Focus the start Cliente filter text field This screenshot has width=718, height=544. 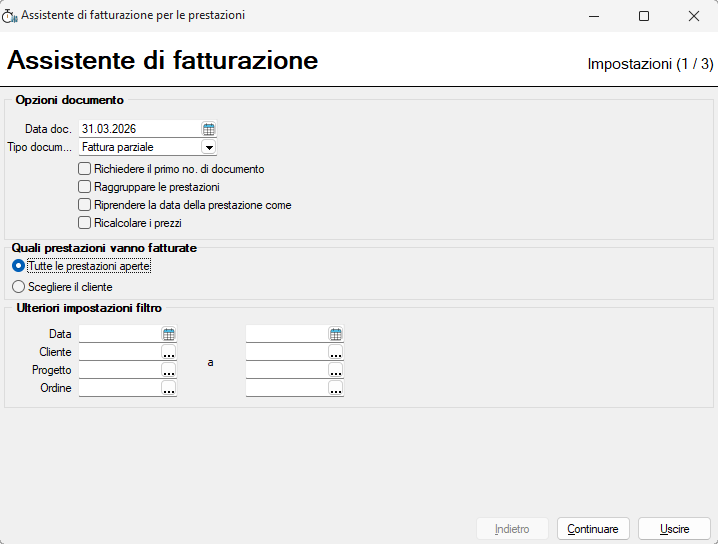point(119,353)
